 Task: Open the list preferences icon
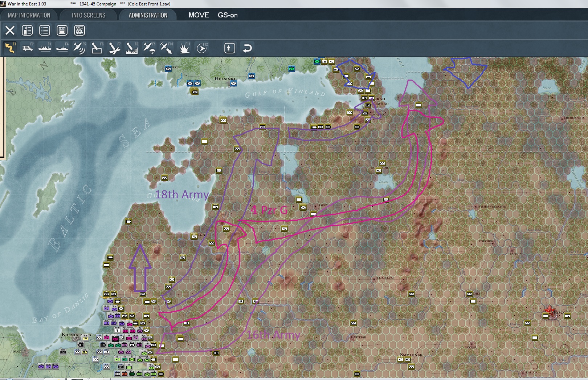pos(45,30)
